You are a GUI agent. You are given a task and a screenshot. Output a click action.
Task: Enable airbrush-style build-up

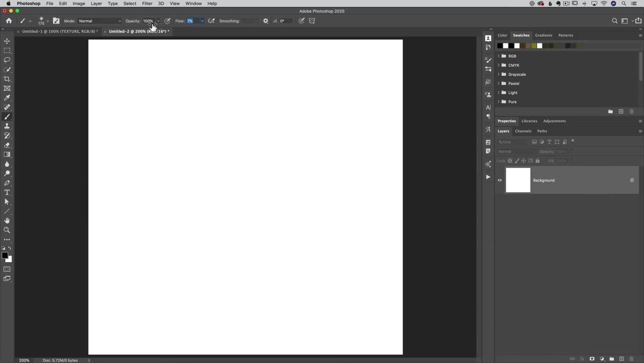211,21
